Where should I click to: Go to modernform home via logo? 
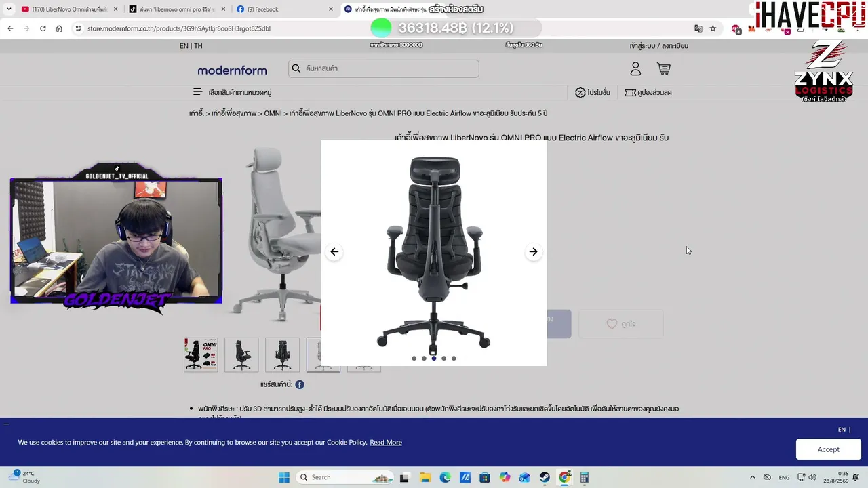tap(232, 70)
